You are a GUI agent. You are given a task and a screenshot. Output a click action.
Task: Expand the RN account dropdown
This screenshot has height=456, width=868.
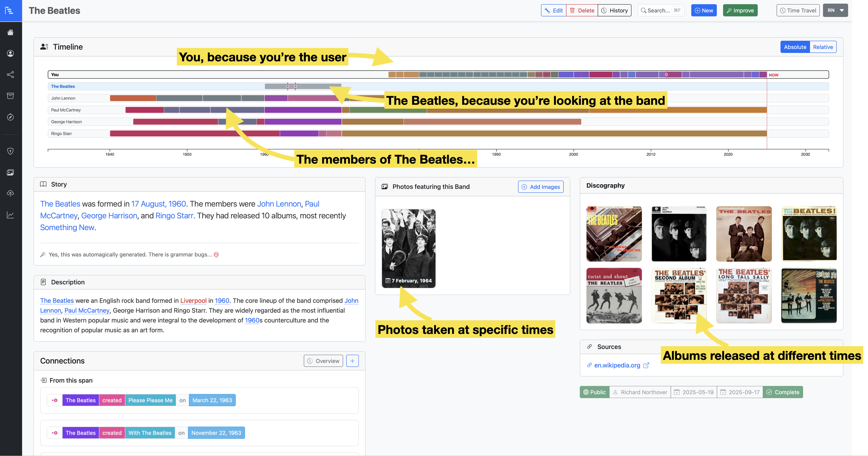(835, 10)
